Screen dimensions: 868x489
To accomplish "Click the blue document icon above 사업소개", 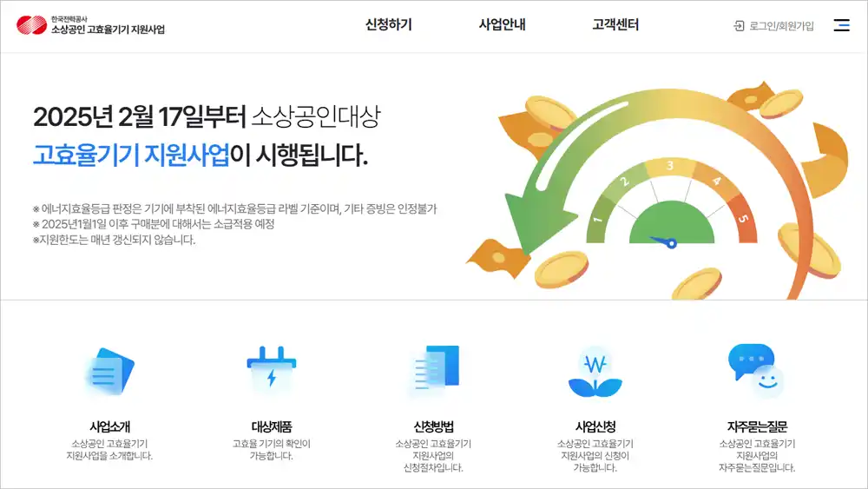I will click(109, 372).
